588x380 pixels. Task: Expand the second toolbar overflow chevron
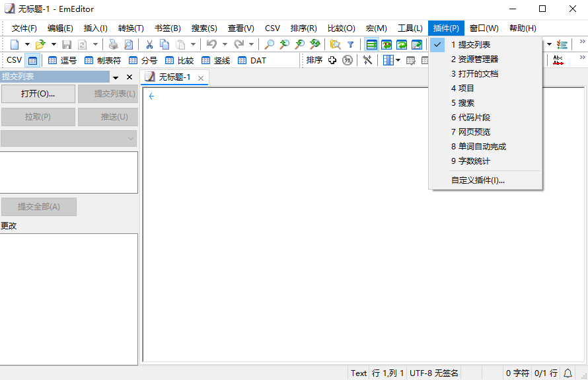click(x=582, y=57)
